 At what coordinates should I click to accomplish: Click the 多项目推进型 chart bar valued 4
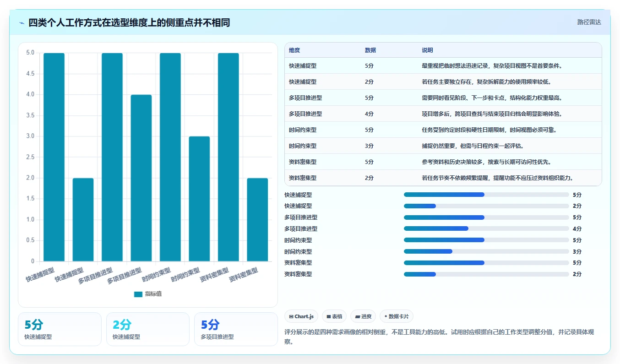(x=141, y=178)
